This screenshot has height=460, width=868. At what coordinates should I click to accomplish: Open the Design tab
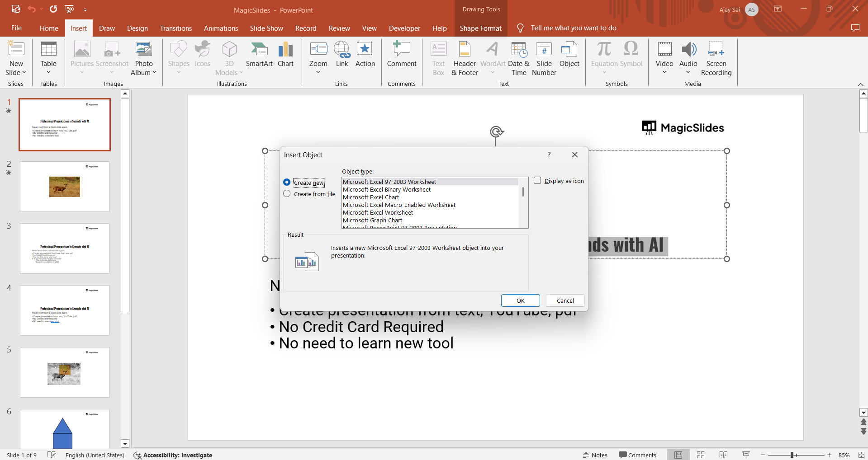(x=137, y=28)
